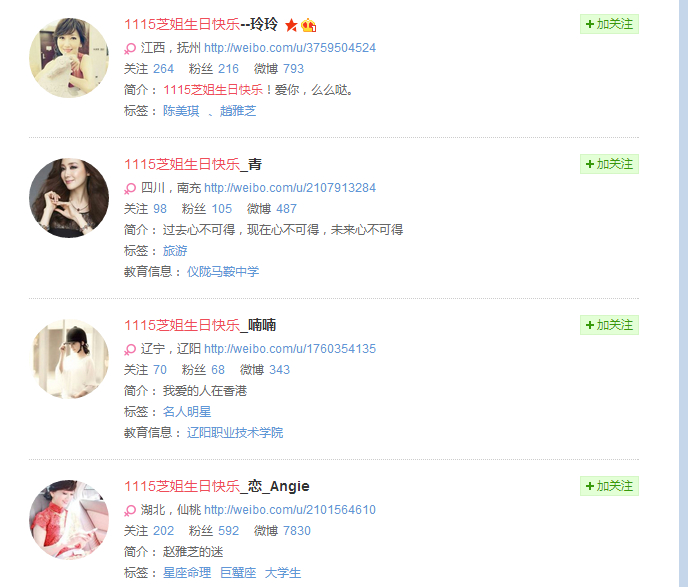Open the 赵雅芝 tag link
The height and width of the screenshot is (587, 688).
[238, 111]
